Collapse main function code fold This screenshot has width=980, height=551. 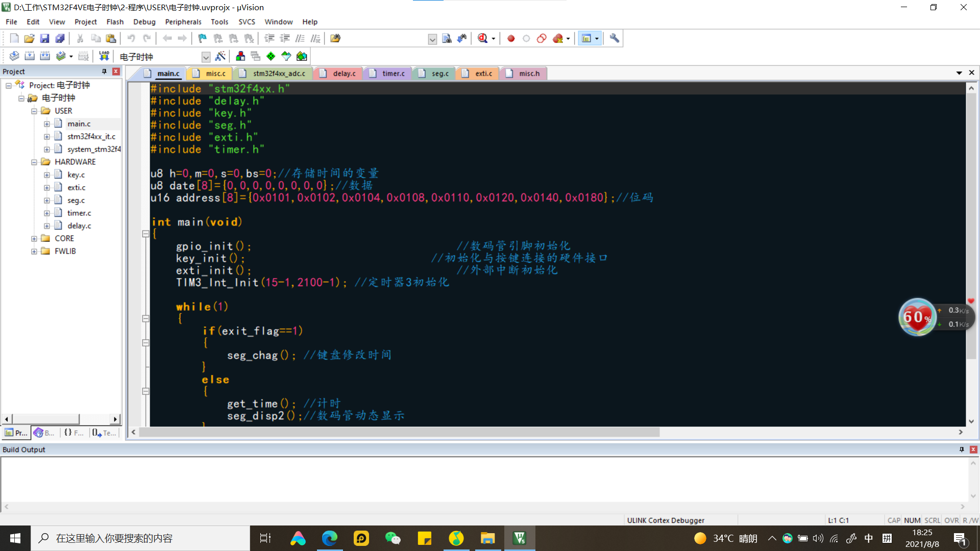click(145, 234)
